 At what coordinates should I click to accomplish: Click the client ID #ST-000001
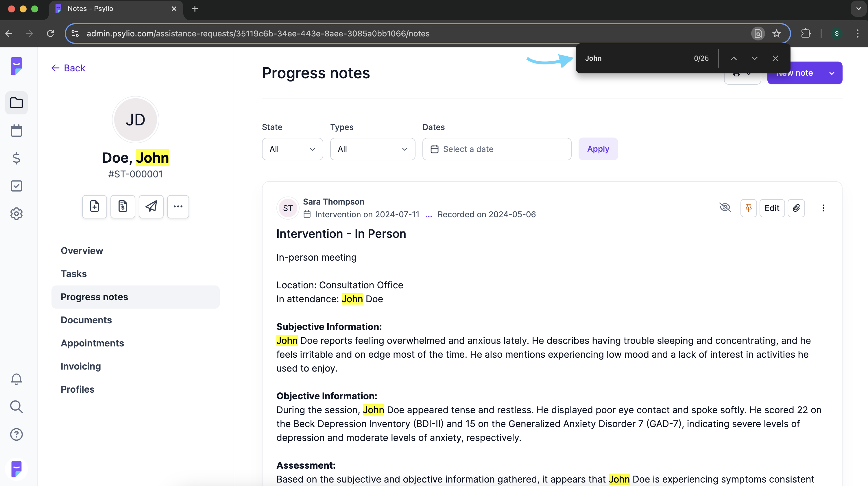click(135, 174)
